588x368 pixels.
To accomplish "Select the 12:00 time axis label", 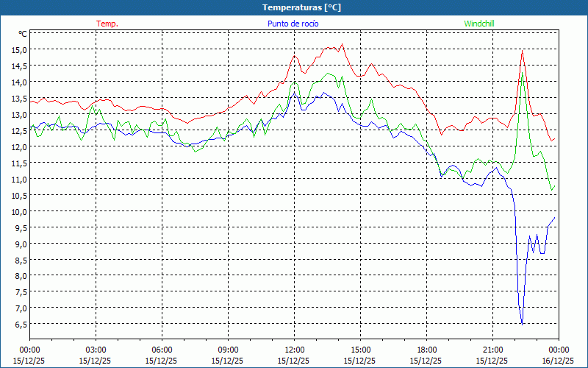I will pos(294,350).
